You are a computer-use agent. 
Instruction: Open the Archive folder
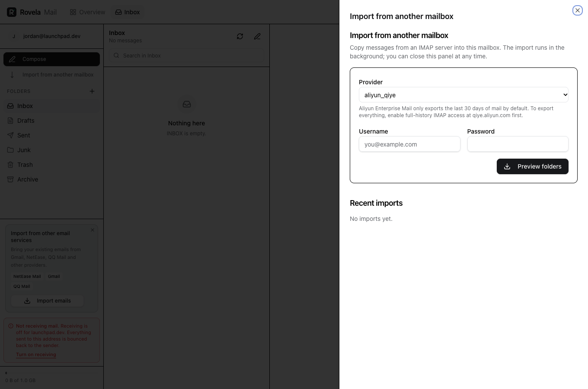[x=51, y=179]
